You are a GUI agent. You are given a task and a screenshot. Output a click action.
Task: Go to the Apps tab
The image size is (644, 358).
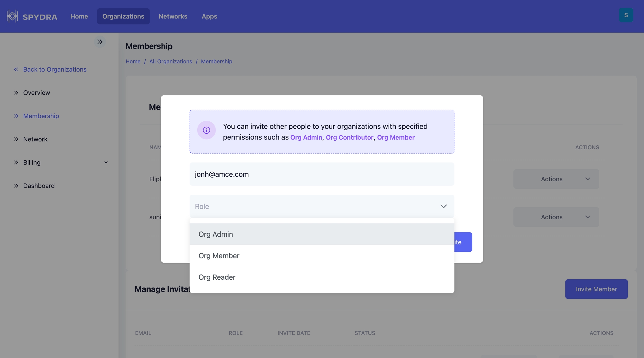tap(209, 16)
